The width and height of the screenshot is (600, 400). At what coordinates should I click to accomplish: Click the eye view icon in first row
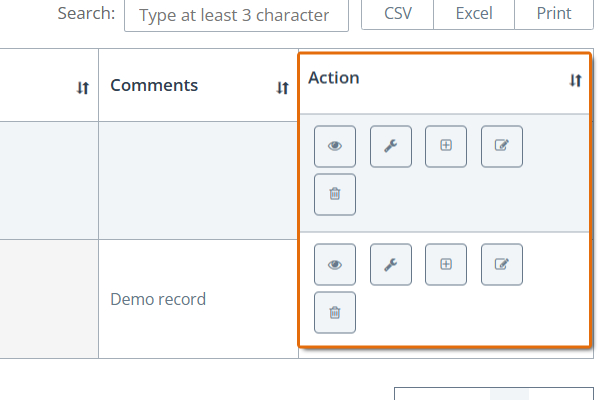pyautogui.click(x=335, y=146)
